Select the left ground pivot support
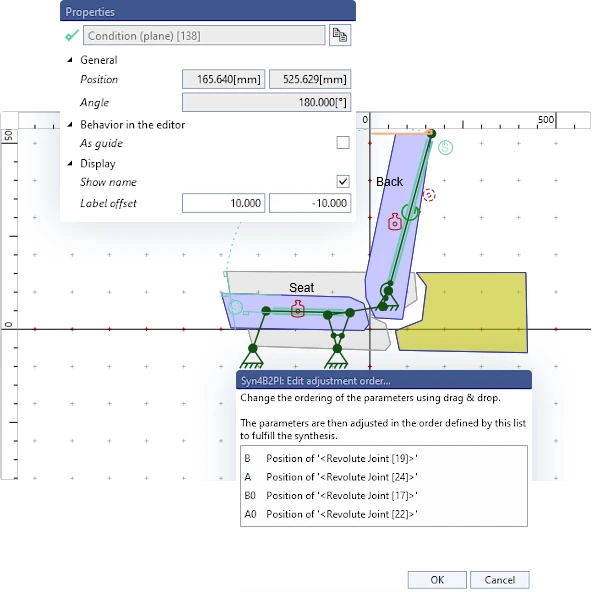Image resolution: width=592 pixels, height=592 pixels. click(x=252, y=357)
